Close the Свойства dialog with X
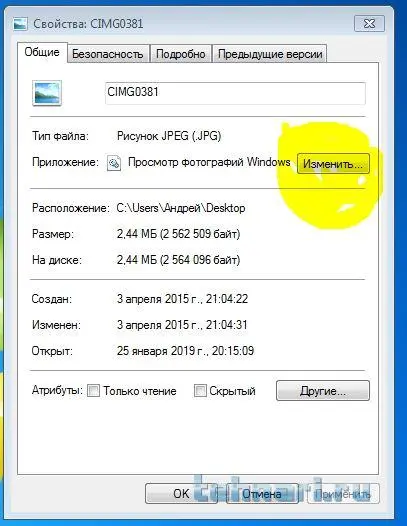The height and width of the screenshot is (526, 407). click(369, 24)
